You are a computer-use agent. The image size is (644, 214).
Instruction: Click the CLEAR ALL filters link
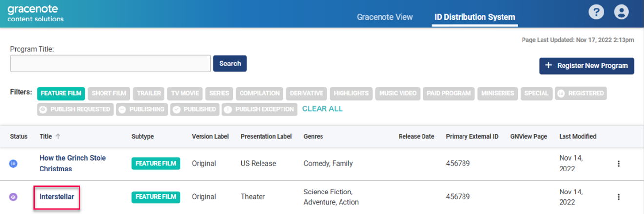pyautogui.click(x=322, y=109)
